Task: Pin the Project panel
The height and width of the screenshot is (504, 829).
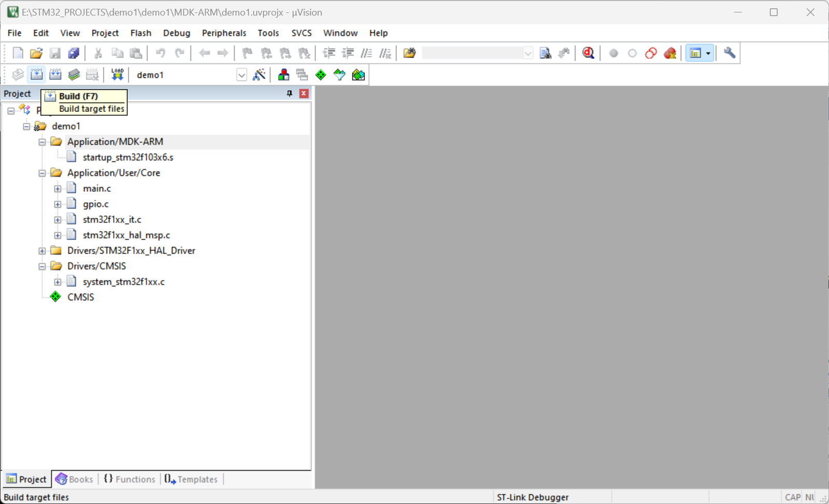Action: click(289, 93)
